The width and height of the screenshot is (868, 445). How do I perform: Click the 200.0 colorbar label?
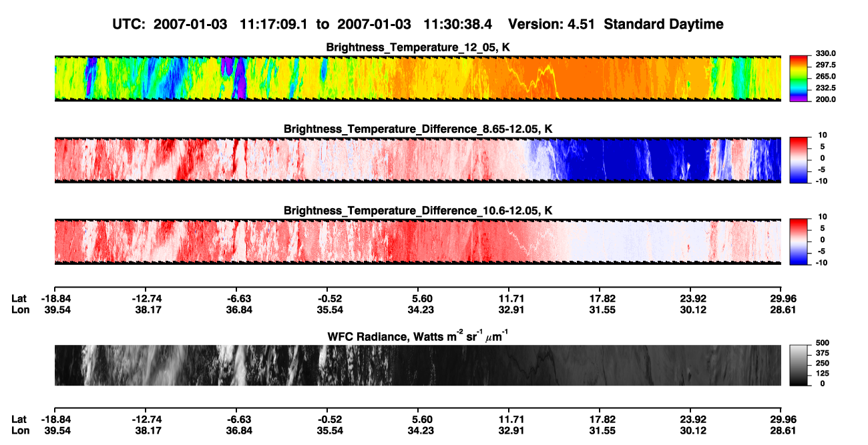point(826,99)
